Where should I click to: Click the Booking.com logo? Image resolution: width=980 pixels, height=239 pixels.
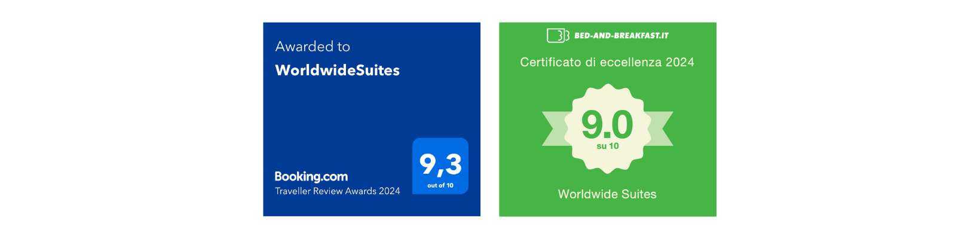[x=311, y=176]
